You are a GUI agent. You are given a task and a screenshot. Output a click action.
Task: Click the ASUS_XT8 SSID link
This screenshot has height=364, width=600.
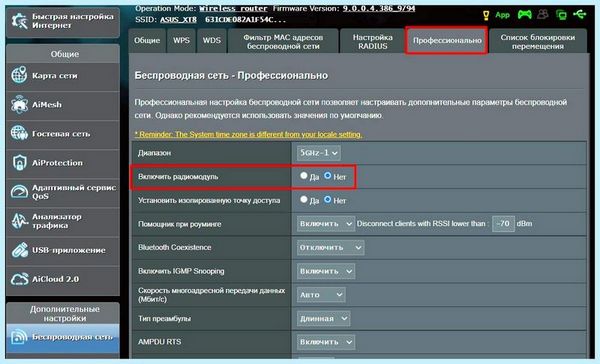coord(178,20)
